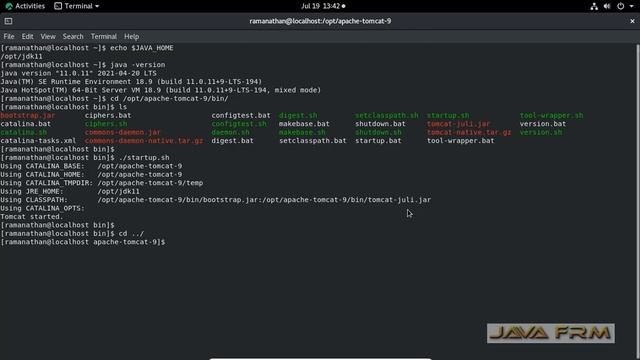Click the 'cd ../' command text
The width and height of the screenshot is (640, 360).
point(131,233)
